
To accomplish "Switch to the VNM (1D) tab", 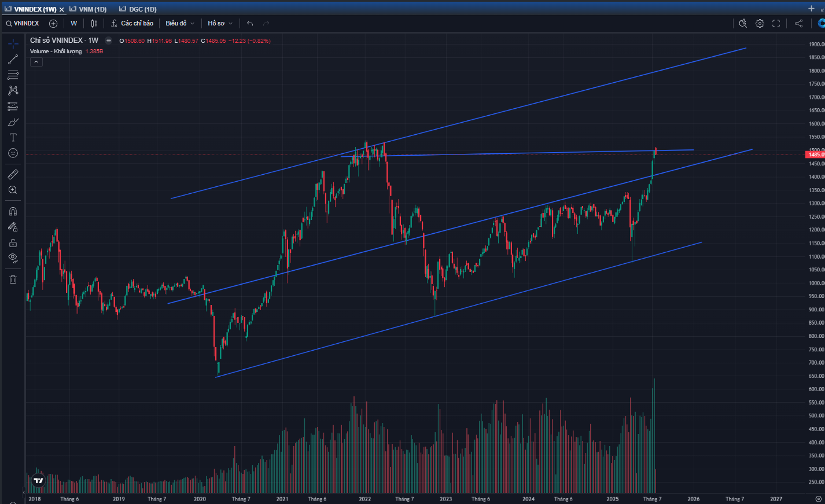I will pyautogui.click(x=89, y=9).
